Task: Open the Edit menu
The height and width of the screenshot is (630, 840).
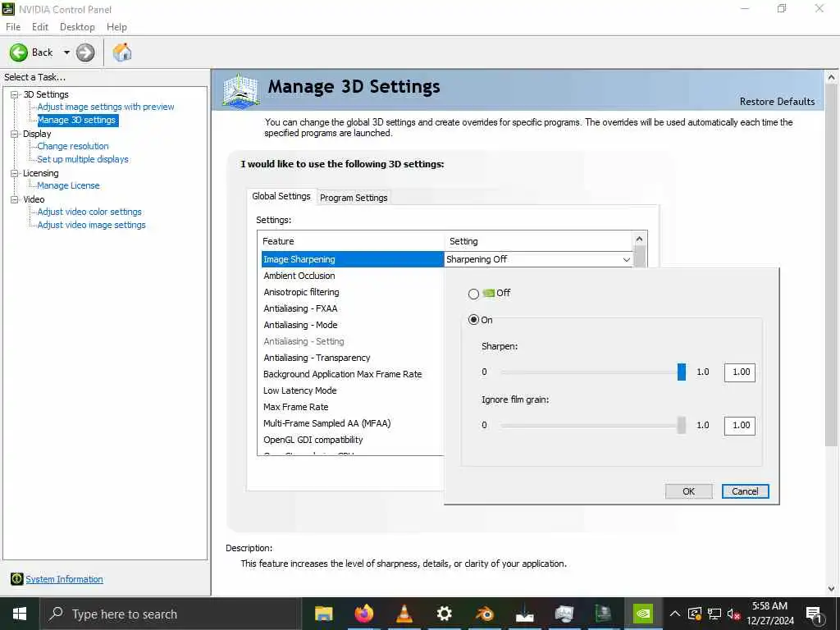Action: (x=40, y=27)
